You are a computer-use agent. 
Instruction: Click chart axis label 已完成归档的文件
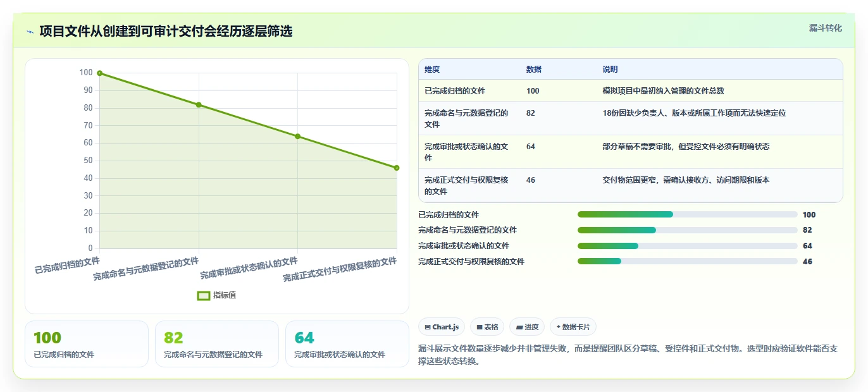67,265
